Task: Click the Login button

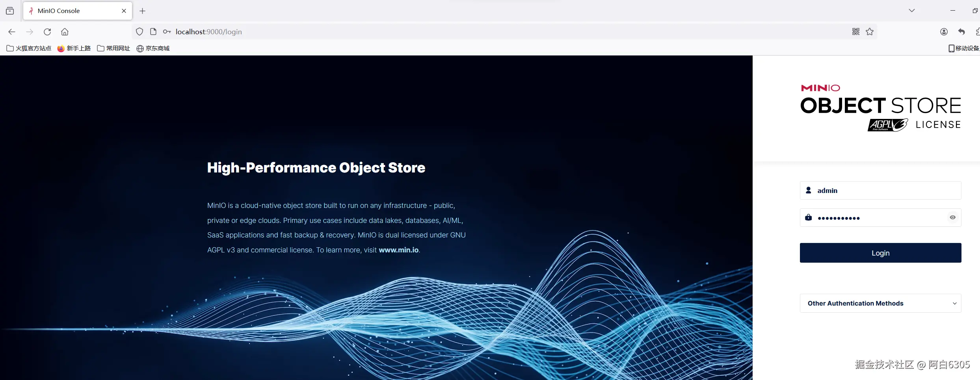Action: 880,253
